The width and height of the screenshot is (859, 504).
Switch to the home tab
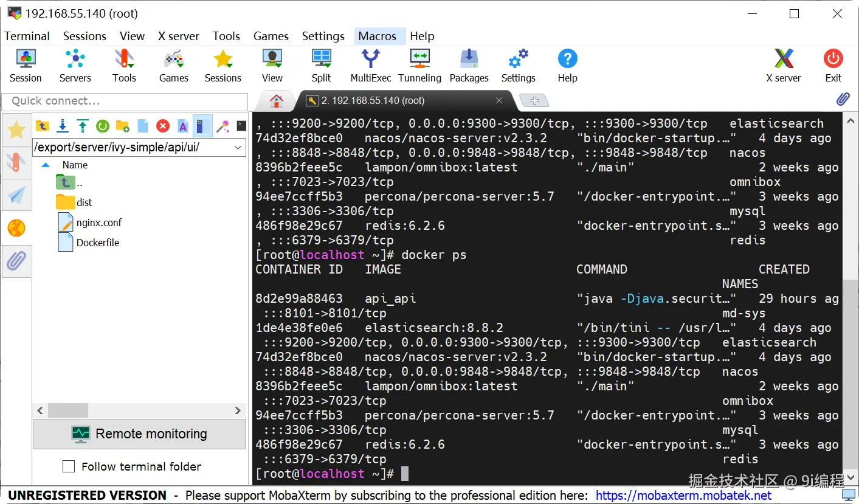pos(277,100)
